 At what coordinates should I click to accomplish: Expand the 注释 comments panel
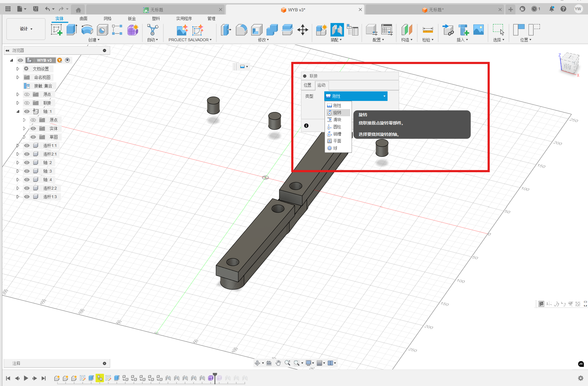coord(104,363)
